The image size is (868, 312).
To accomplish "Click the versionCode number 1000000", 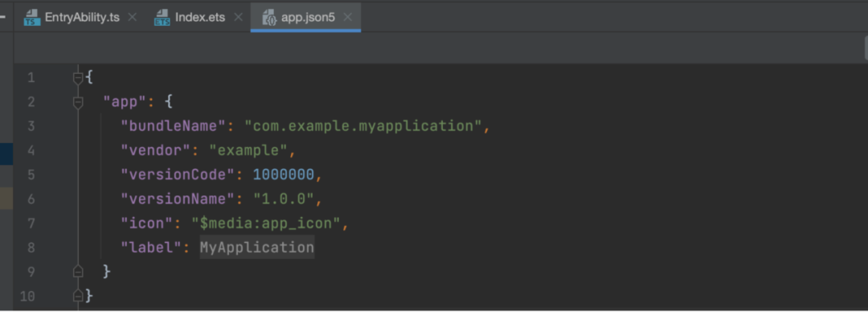I will point(284,174).
